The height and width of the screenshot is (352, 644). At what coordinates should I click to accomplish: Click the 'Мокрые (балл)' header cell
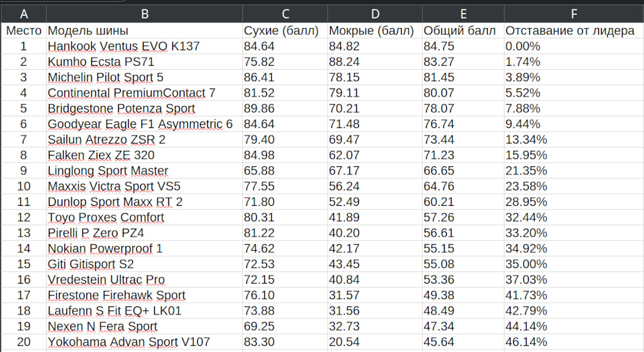[375, 31]
